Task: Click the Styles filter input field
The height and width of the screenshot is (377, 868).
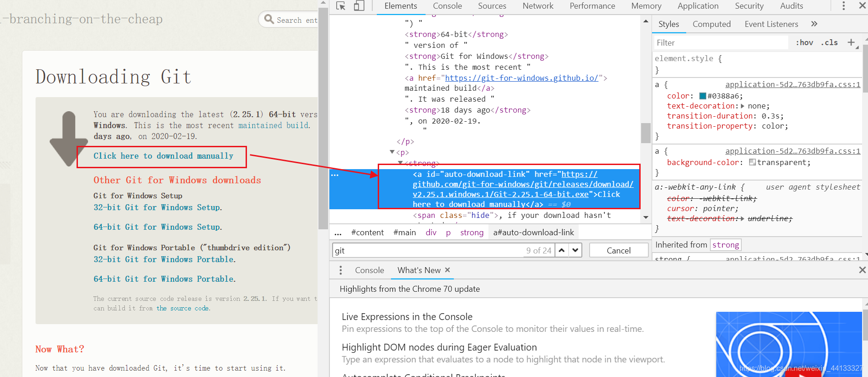Action: coord(721,42)
